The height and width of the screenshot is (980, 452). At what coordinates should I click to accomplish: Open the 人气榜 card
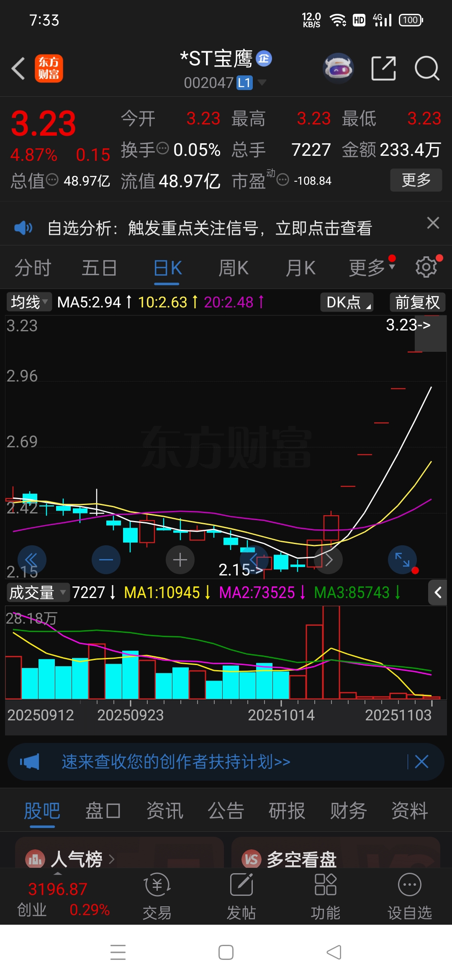click(119, 853)
